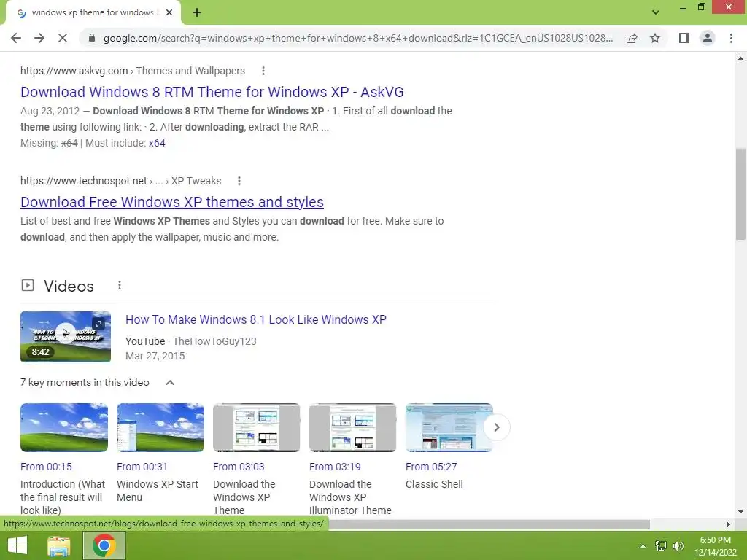Bookmark this page with the star

click(x=655, y=38)
